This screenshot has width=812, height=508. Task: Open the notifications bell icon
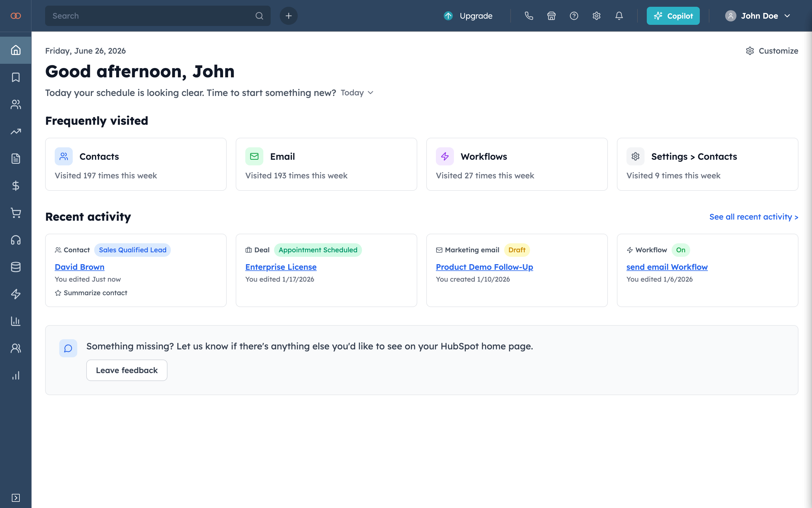coord(619,16)
